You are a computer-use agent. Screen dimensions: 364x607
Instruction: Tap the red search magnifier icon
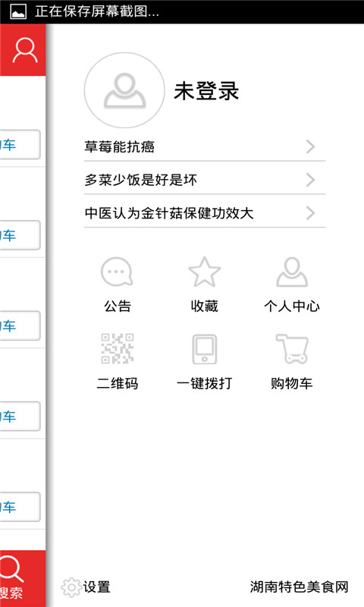11,568
